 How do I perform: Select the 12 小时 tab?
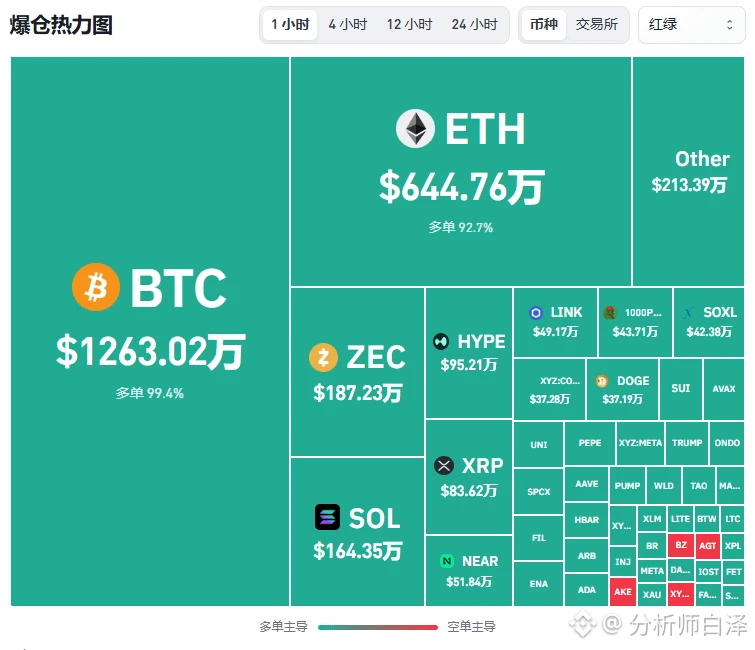point(410,25)
